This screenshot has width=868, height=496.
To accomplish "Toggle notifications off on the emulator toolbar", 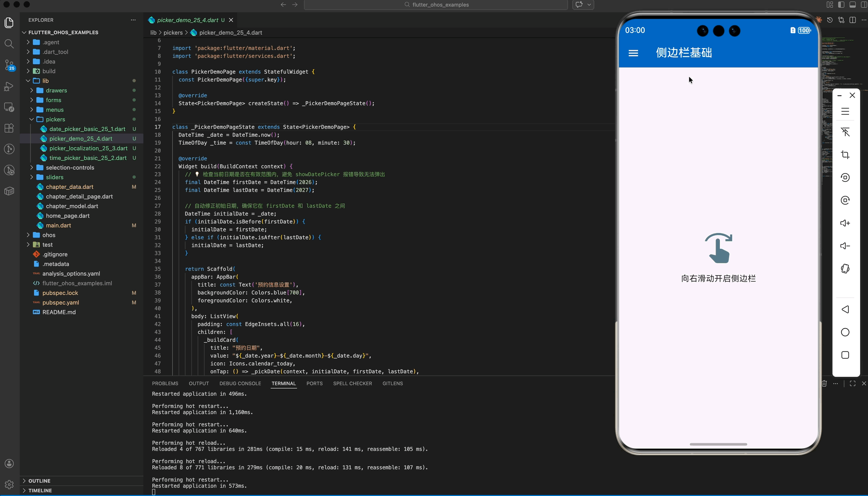I will (845, 132).
